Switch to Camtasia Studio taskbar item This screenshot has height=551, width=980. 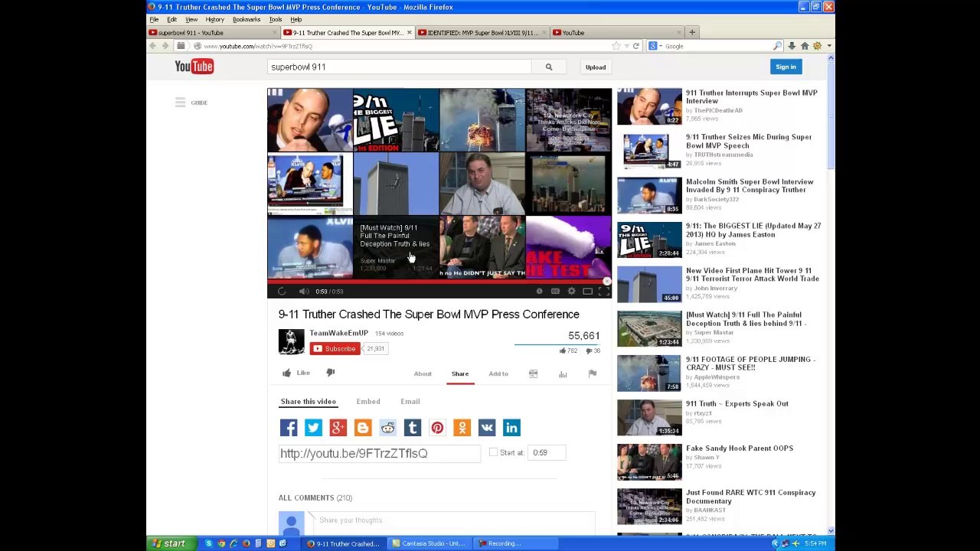429,543
